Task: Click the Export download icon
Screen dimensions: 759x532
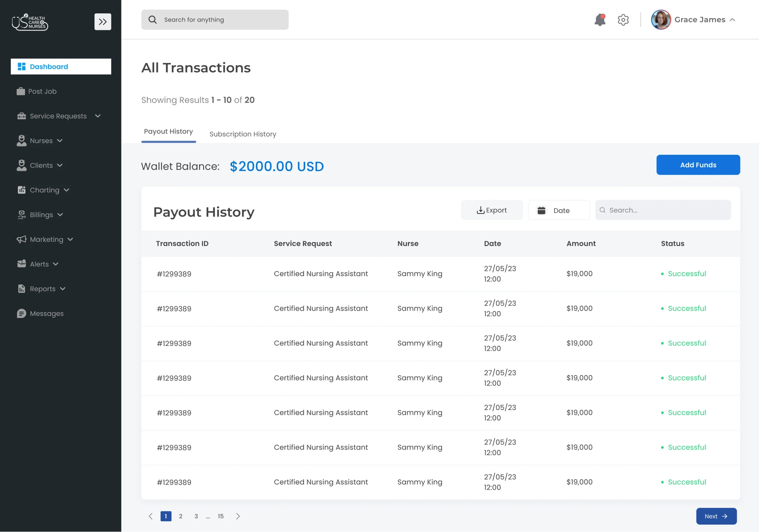Action: 480,210
